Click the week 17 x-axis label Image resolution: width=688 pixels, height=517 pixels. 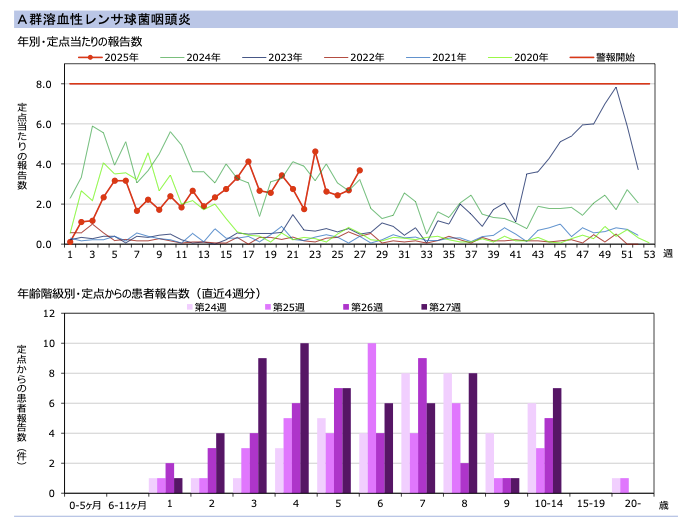248,255
